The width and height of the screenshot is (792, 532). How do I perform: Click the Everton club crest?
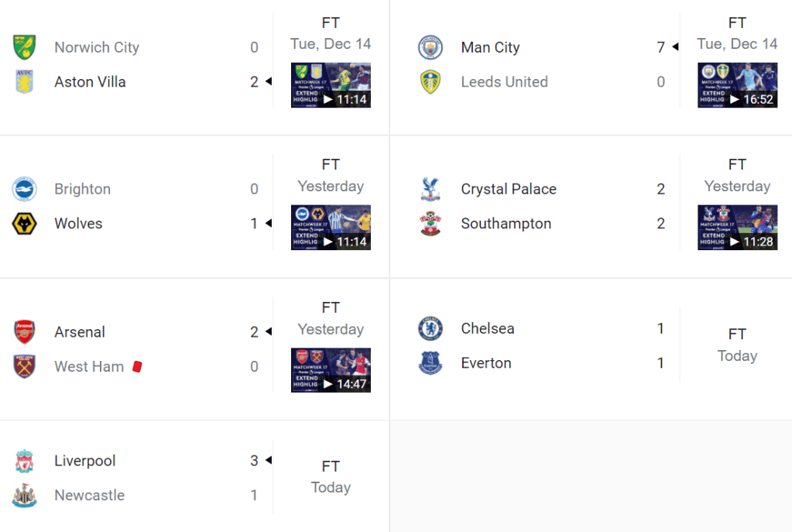pos(430,363)
